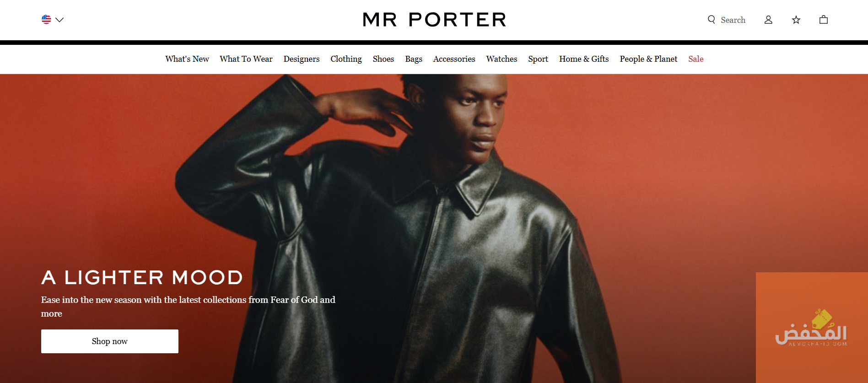Click the MR PORTER logo
This screenshot has width=868, height=383.
434,20
